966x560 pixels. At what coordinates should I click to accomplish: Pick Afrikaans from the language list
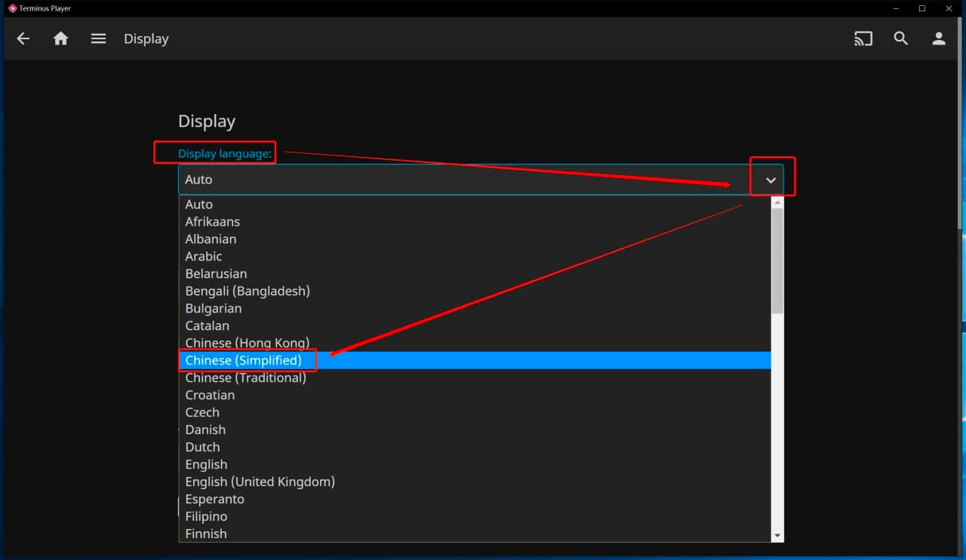[x=213, y=222]
